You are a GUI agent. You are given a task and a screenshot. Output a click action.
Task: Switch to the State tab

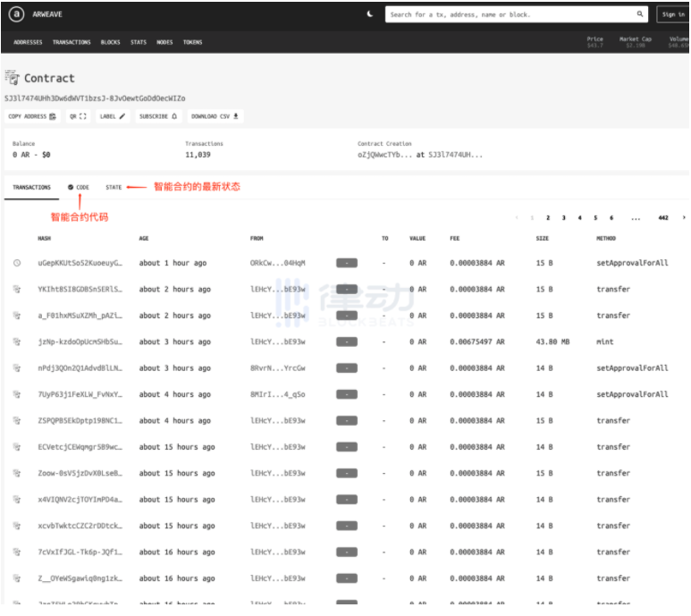(114, 187)
